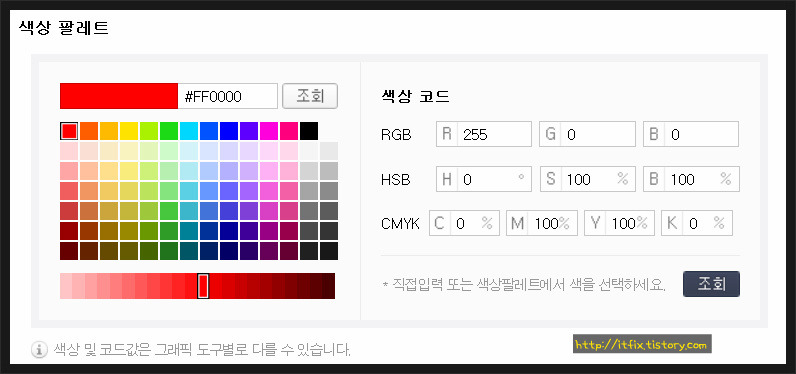Click the HSB S saturation percent field
The image size is (796, 374).
(x=587, y=179)
